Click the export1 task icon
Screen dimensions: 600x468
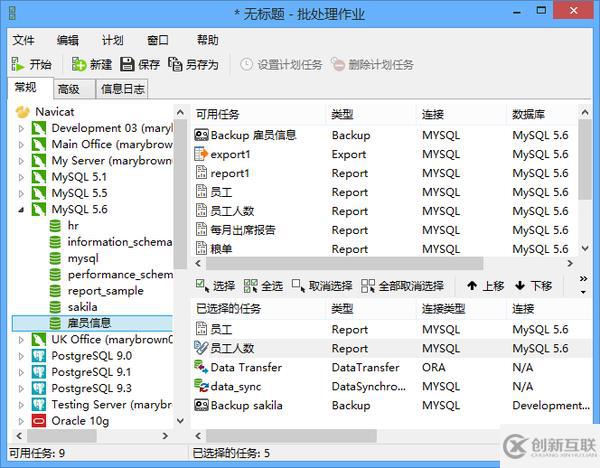201,154
